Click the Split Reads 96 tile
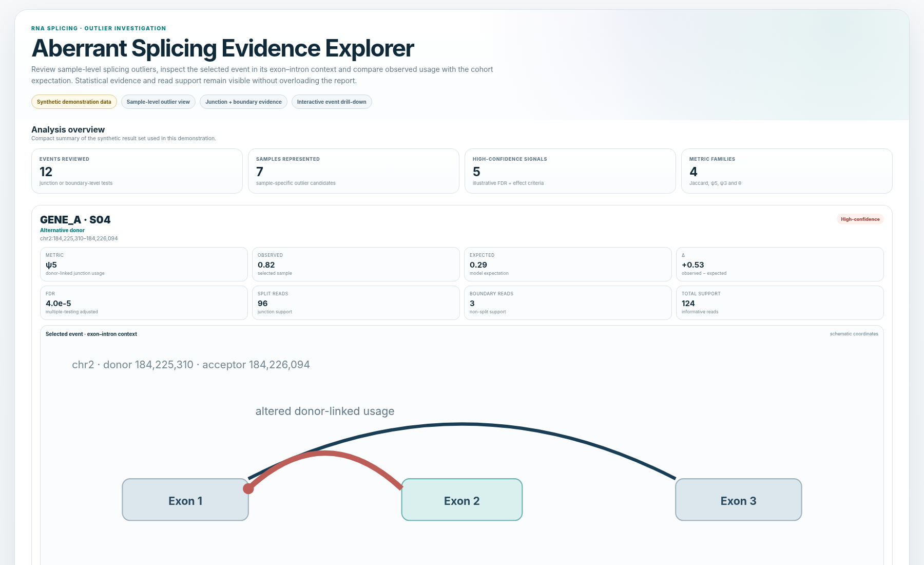 [356, 303]
